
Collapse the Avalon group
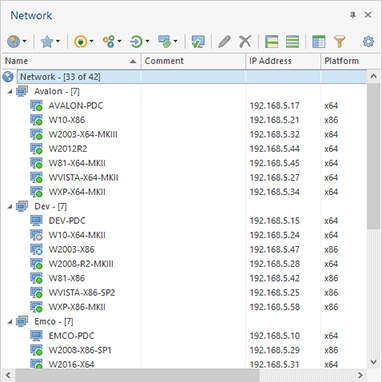(10, 91)
